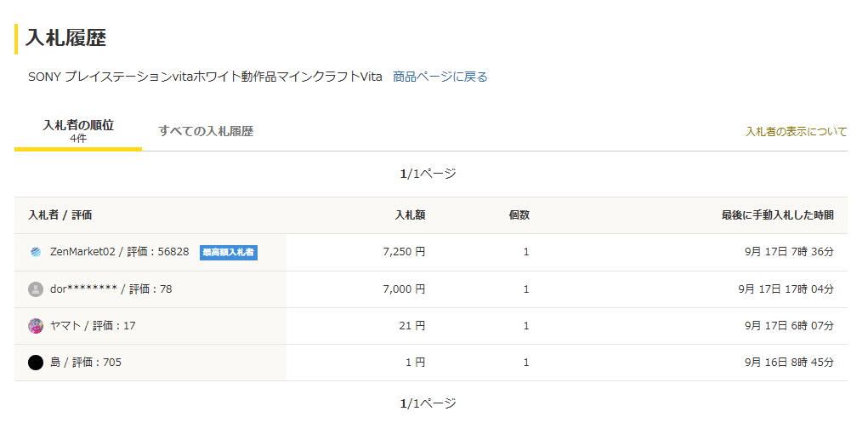Click the rating 705 for bidder 島
Screen dimensions: 868x423
[112, 363]
